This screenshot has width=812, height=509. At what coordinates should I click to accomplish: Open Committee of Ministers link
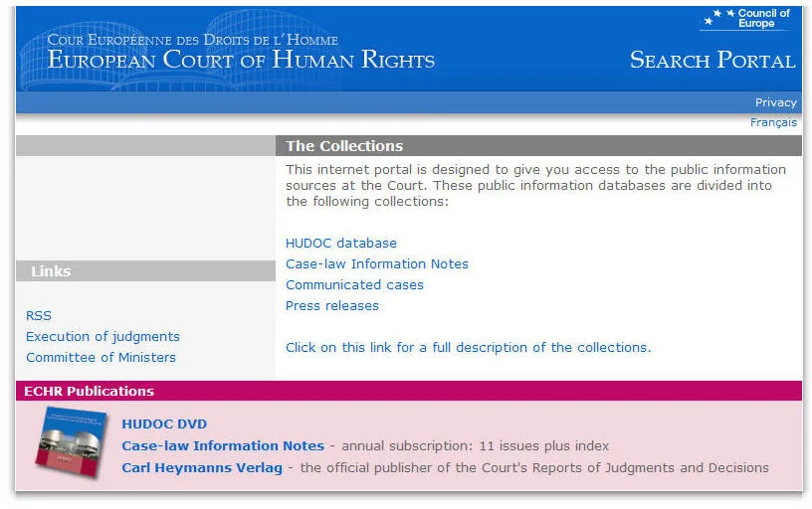(101, 358)
